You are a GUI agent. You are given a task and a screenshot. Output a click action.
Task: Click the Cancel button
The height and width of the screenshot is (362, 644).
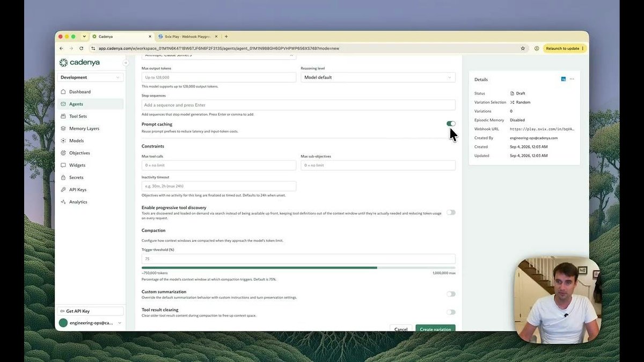(401, 329)
